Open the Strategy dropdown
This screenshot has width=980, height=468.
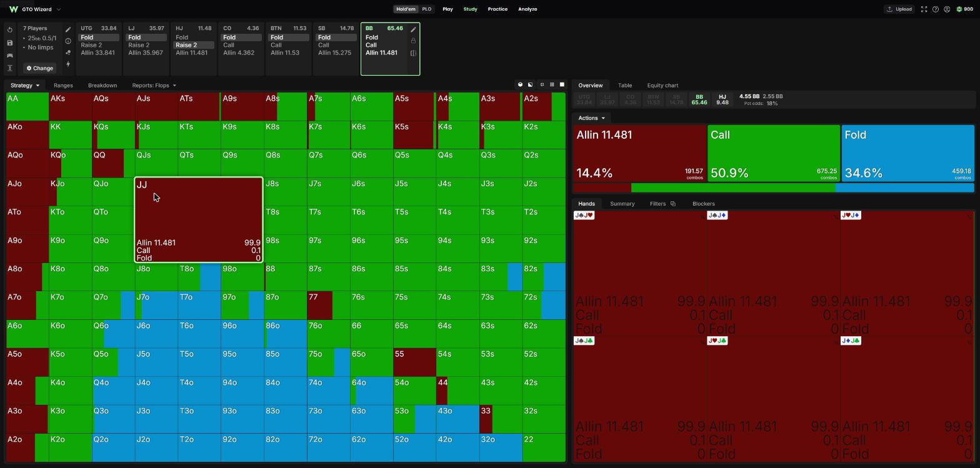(x=25, y=85)
